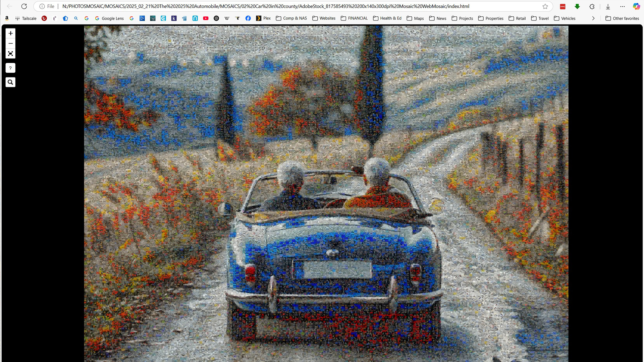Expand the News favorites folder
This screenshot has height=362, width=644.
pyautogui.click(x=438, y=18)
